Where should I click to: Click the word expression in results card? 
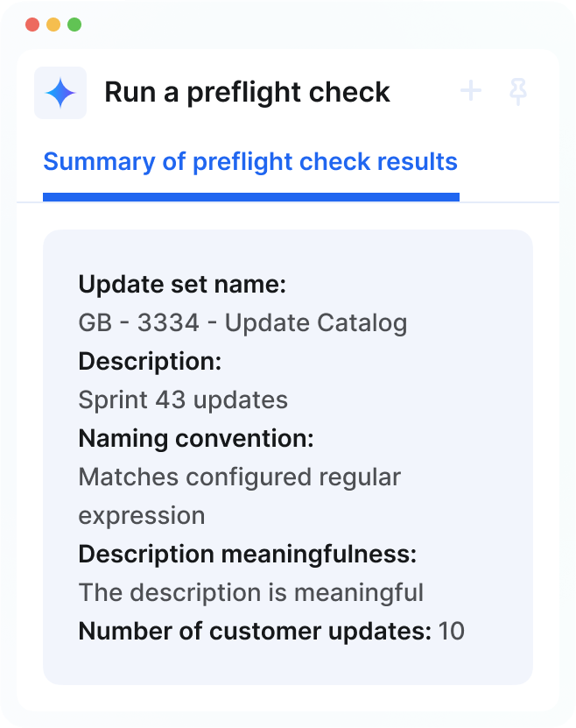142,516
